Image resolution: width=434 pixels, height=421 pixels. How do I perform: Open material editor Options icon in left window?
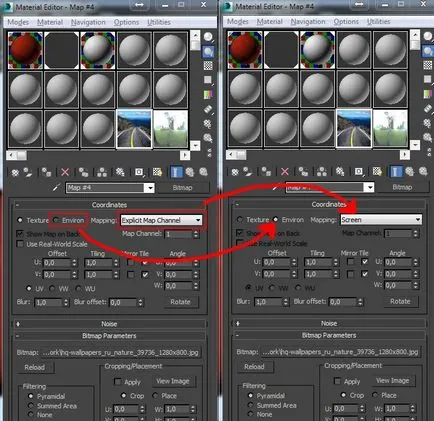coord(208,124)
